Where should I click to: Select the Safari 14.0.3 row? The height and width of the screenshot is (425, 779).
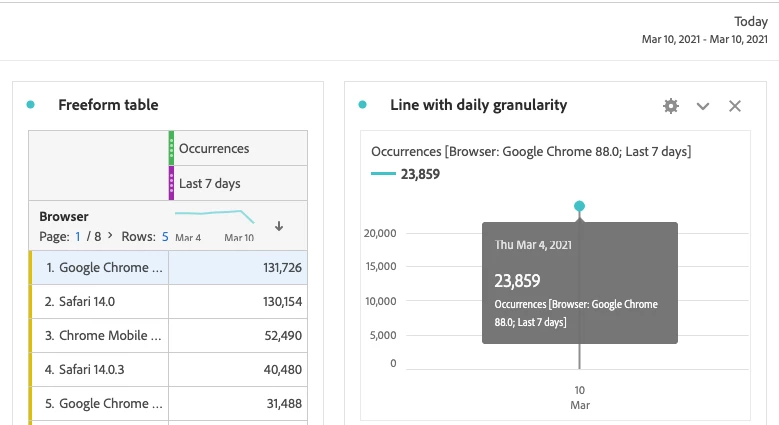point(102,370)
